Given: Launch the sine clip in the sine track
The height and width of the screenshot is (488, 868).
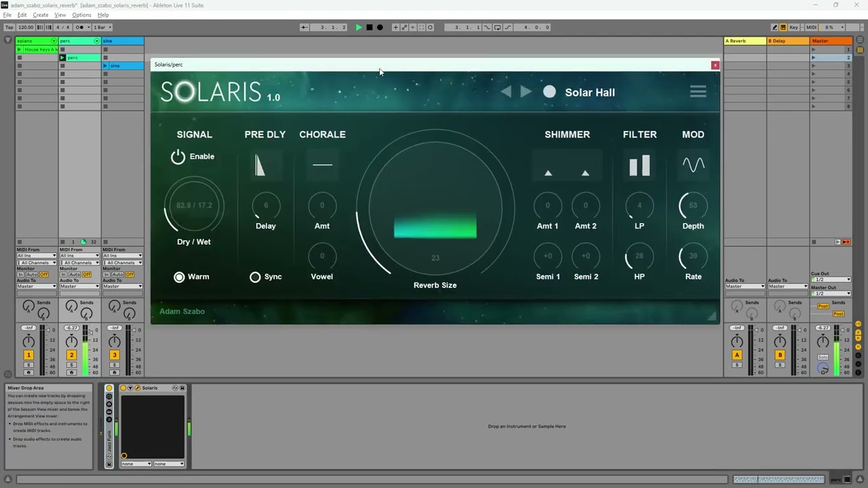Looking at the screenshot, I should [106, 66].
